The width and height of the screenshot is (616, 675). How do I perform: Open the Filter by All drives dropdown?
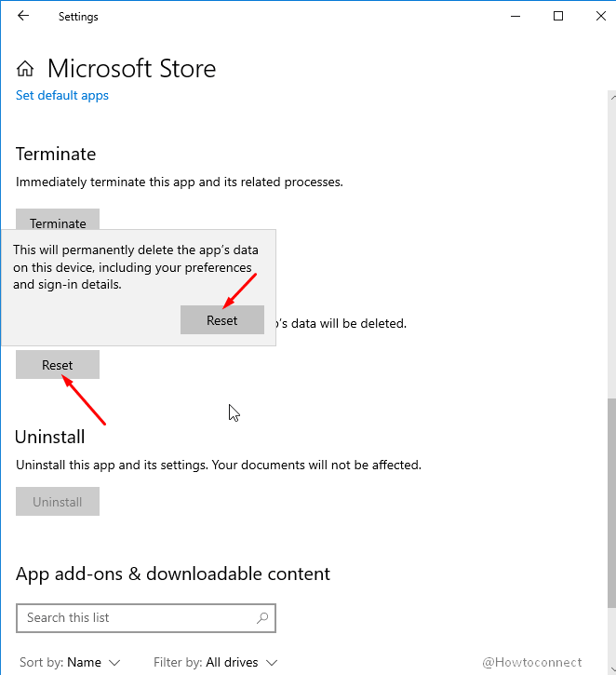click(x=216, y=662)
